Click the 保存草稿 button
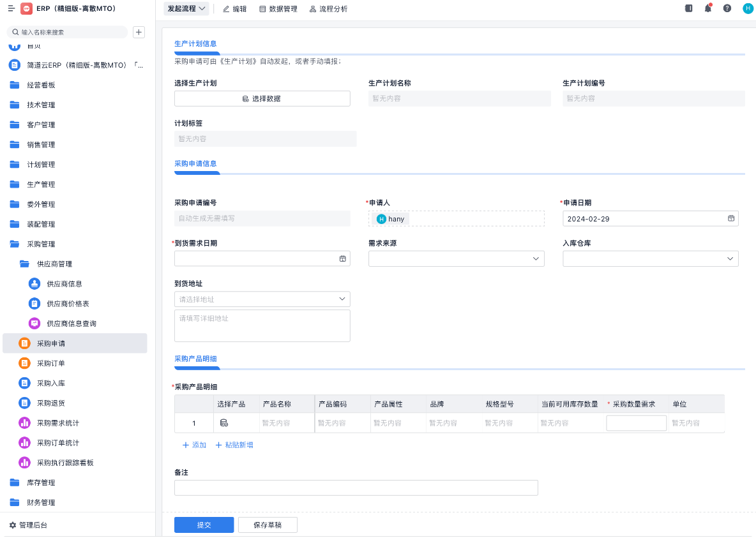Image resolution: width=756 pixels, height=538 pixels. point(268,525)
